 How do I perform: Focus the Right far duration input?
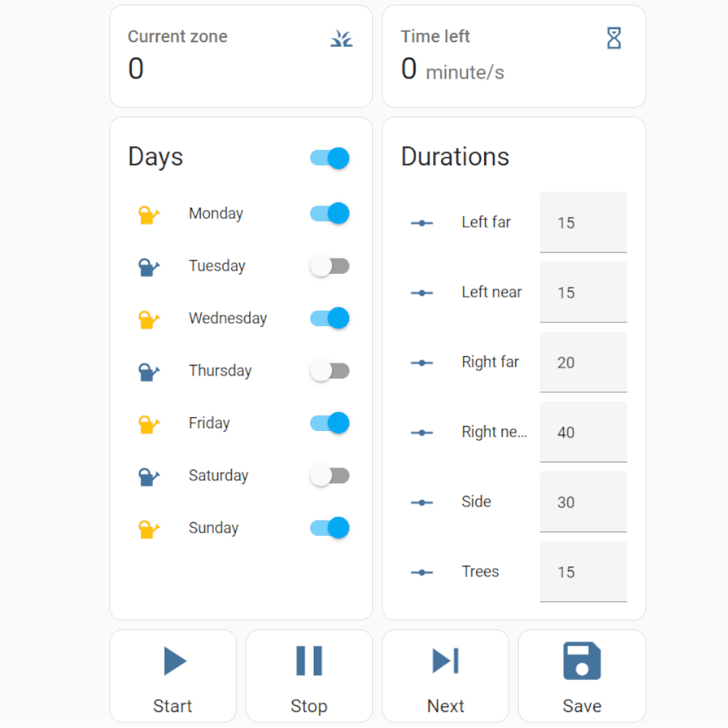coord(583,363)
